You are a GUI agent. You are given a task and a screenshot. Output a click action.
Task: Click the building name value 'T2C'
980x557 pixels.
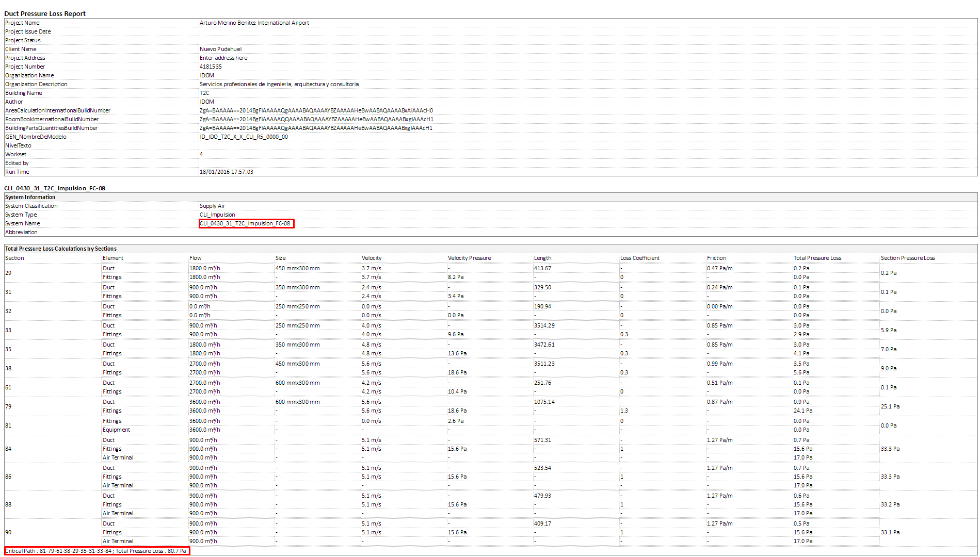point(204,93)
